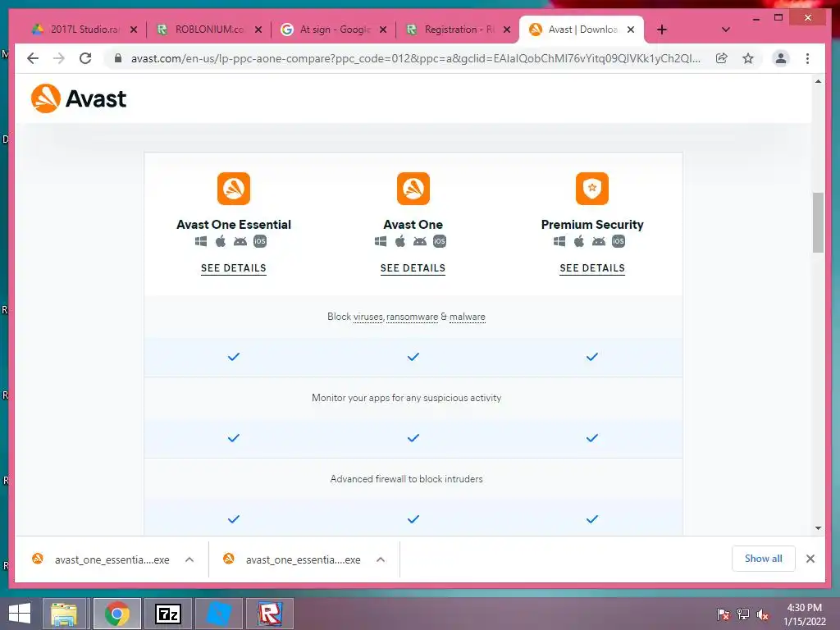Click the 'malware' underlined term
840x630 pixels.
pyautogui.click(x=467, y=317)
